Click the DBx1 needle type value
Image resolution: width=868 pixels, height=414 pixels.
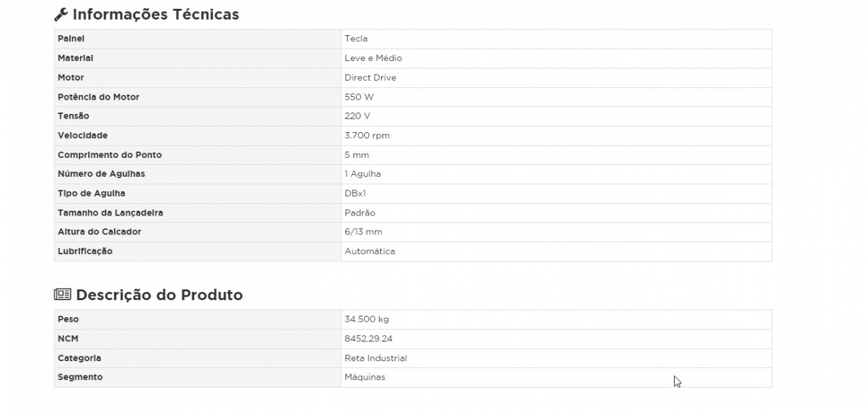[x=355, y=193]
